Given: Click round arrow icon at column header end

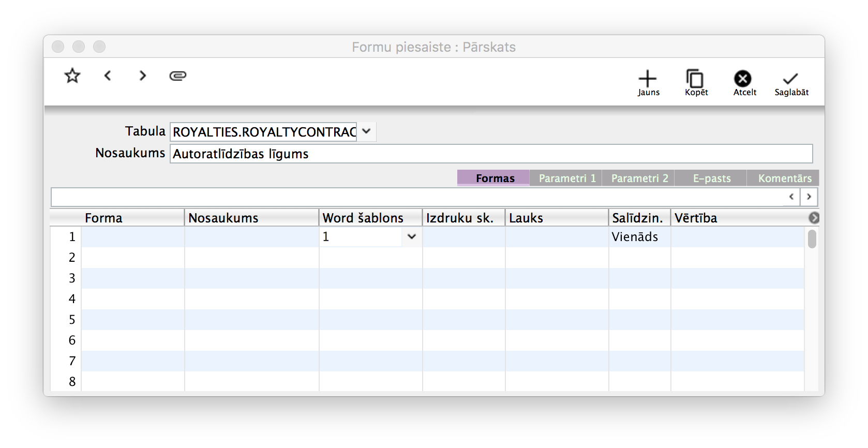Looking at the screenshot, I should pos(814,218).
